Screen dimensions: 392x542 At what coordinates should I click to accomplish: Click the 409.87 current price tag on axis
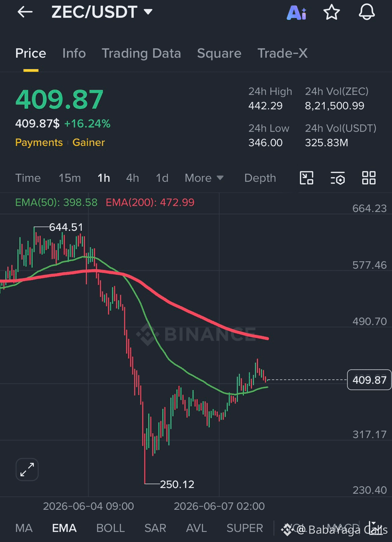(x=369, y=380)
